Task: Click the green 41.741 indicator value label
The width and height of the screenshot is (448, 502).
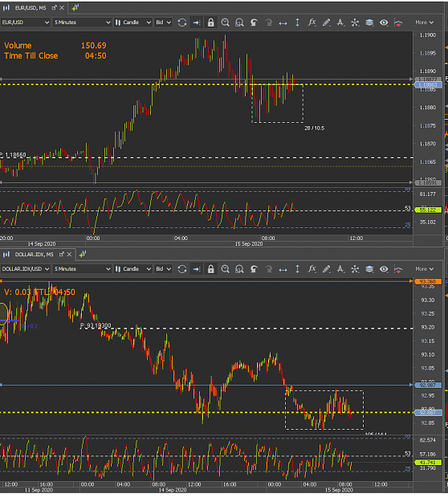Action: click(x=428, y=463)
